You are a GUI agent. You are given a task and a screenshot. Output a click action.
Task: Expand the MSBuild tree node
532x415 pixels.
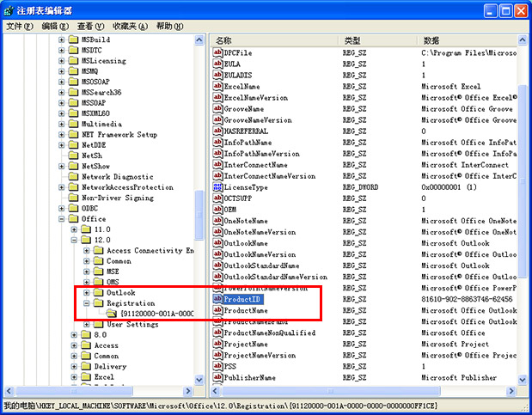point(61,40)
